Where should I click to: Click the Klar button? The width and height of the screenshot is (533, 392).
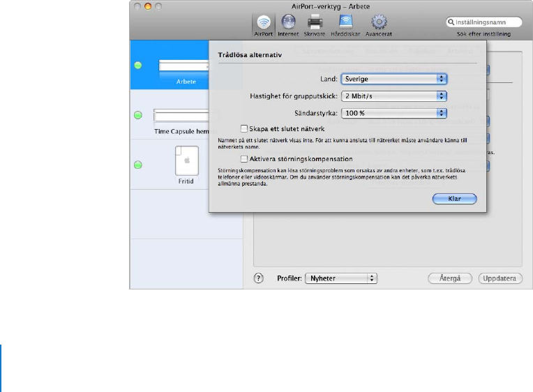click(454, 199)
